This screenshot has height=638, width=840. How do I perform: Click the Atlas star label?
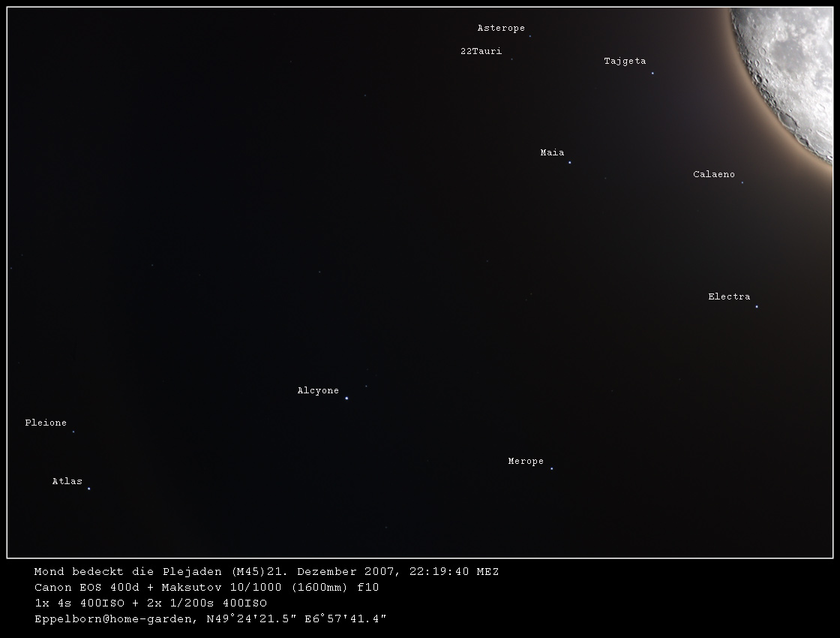point(67,481)
